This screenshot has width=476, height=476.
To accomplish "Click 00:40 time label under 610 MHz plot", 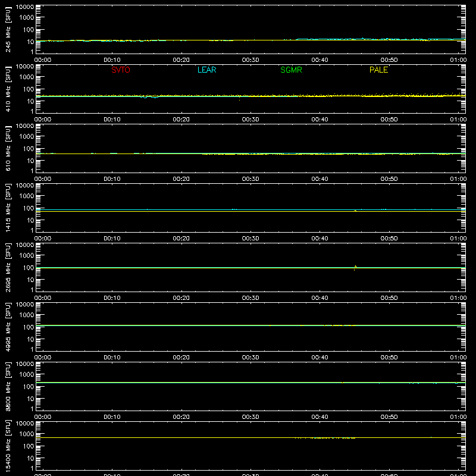I will click(x=320, y=179).
